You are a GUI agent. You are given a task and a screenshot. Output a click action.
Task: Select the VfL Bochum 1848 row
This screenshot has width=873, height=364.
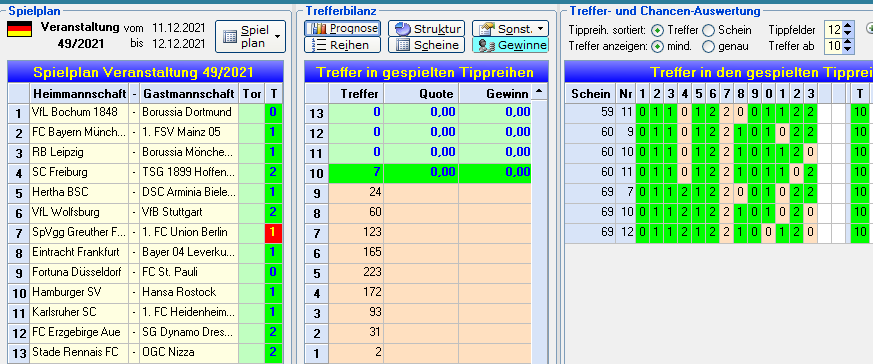click(145, 113)
